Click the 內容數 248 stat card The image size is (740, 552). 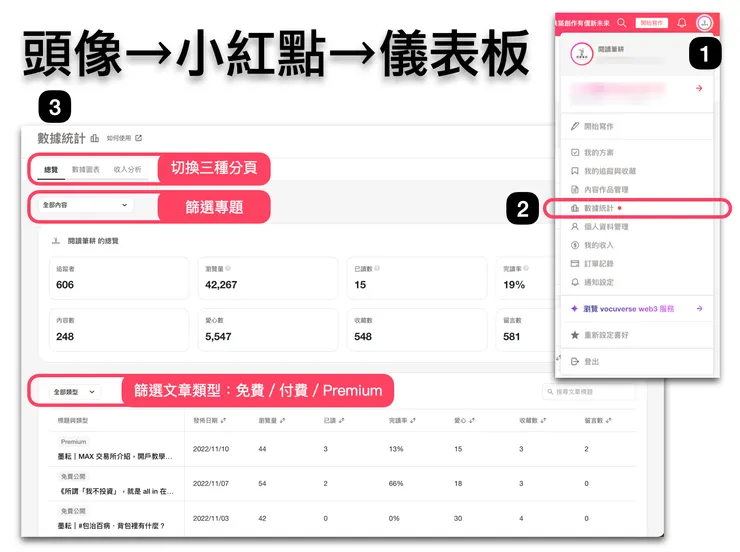pyautogui.click(x=118, y=330)
